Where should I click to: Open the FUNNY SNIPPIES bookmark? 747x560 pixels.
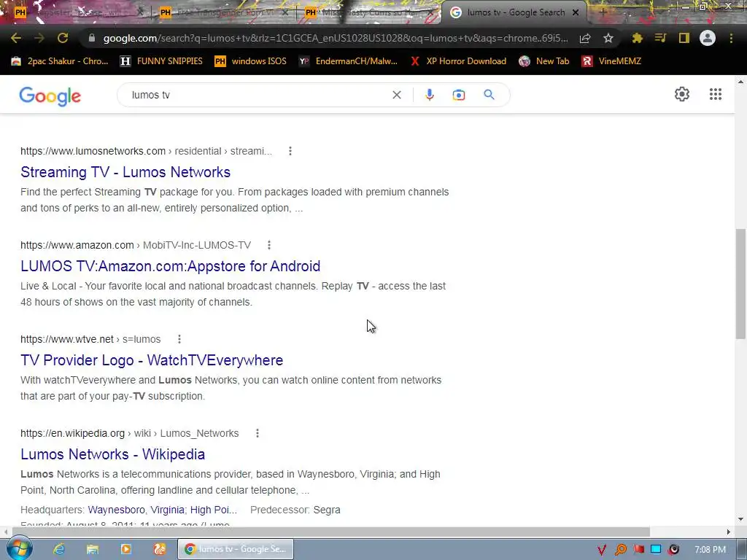(x=161, y=61)
